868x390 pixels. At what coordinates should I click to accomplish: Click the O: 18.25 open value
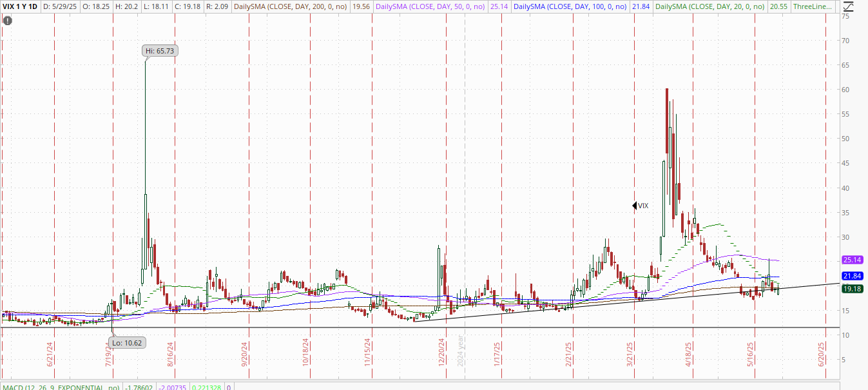[95, 6]
